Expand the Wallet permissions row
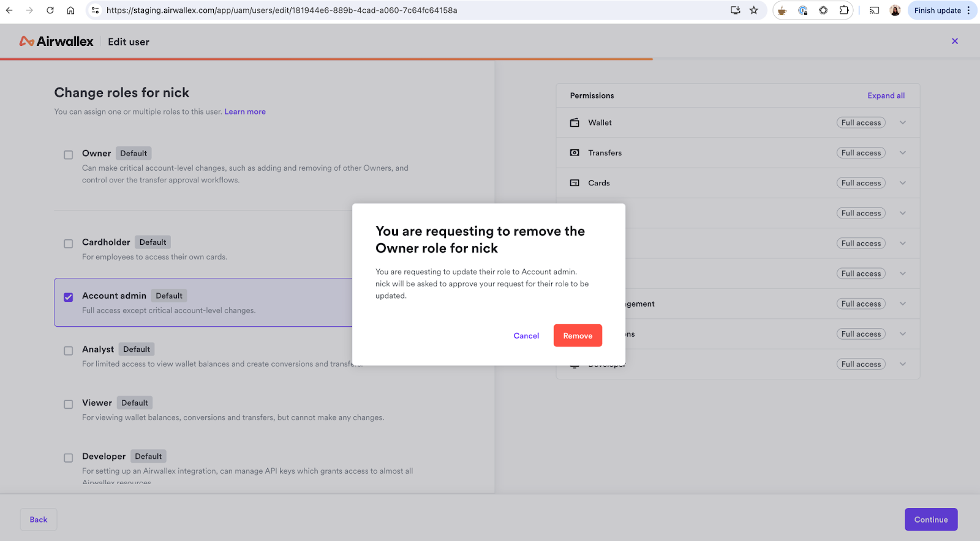980x541 pixels. [902, 123]
